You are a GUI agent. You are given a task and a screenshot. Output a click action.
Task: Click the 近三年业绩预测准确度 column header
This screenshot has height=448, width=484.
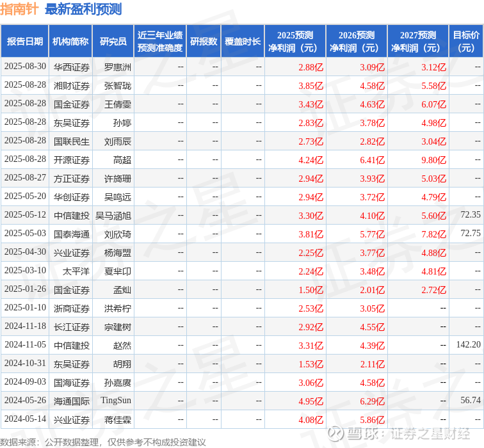(160, 42)
